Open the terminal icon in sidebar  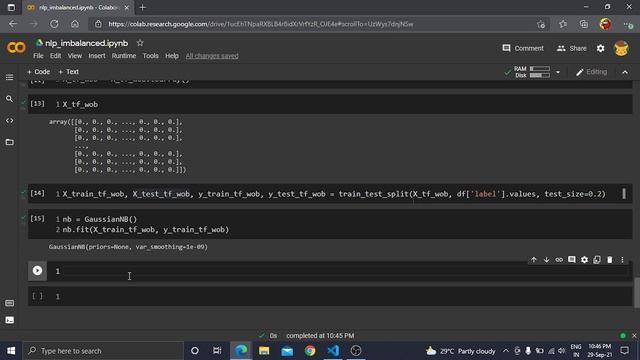pos(9,320)
